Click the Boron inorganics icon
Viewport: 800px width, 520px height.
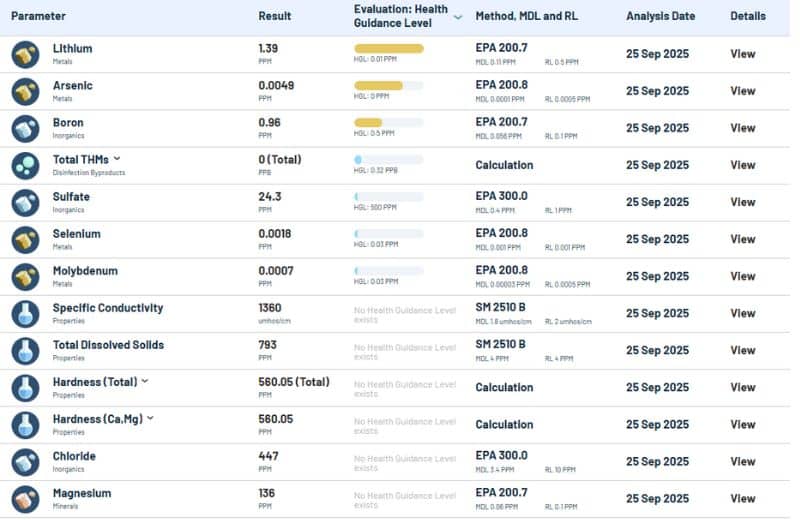tap(25, 128)
